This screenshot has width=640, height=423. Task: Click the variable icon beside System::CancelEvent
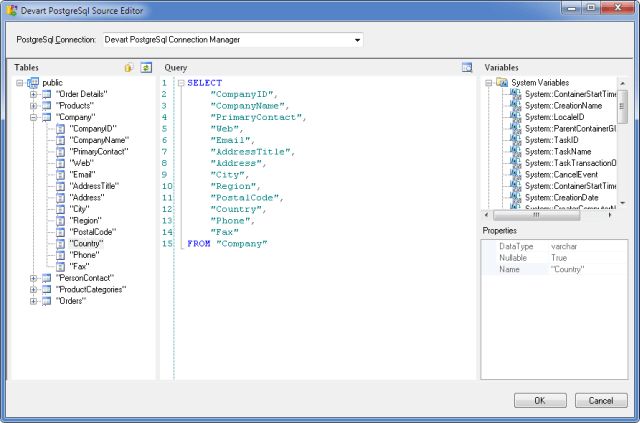point(516,174)
